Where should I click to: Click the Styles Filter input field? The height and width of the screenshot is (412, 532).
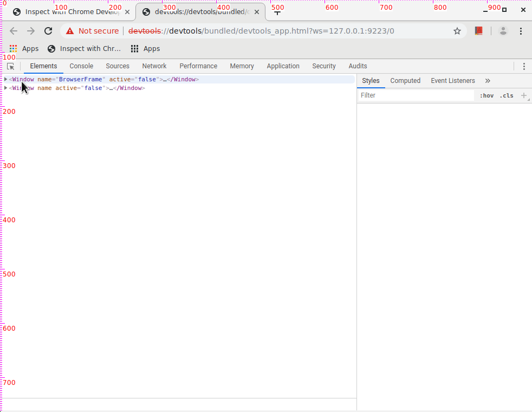[x=416, y=95]
